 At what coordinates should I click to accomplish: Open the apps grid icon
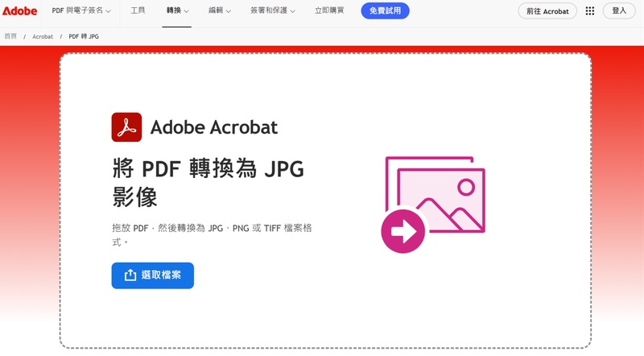point(590,11)
